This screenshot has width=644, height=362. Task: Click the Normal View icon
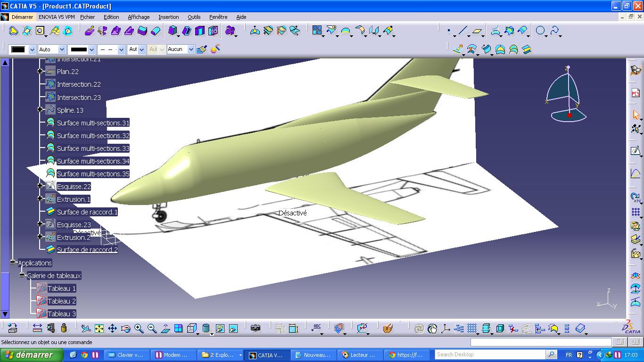[165, 329]
